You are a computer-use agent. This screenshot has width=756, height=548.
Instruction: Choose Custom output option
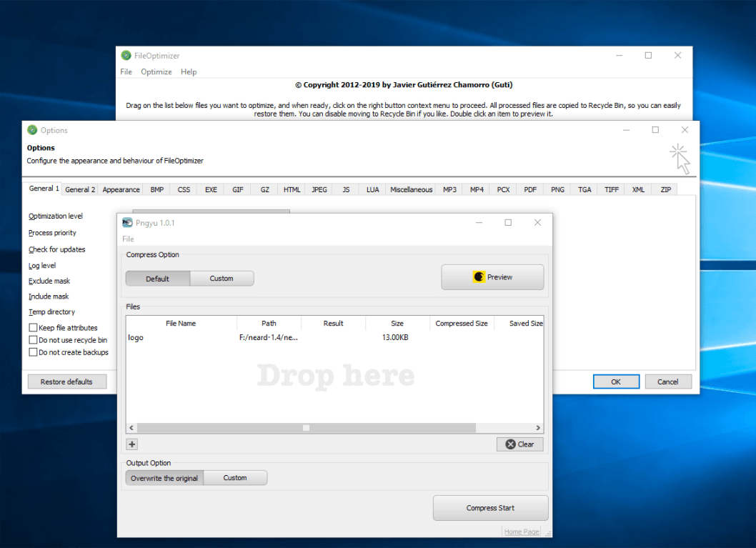(x=235, y=478)
